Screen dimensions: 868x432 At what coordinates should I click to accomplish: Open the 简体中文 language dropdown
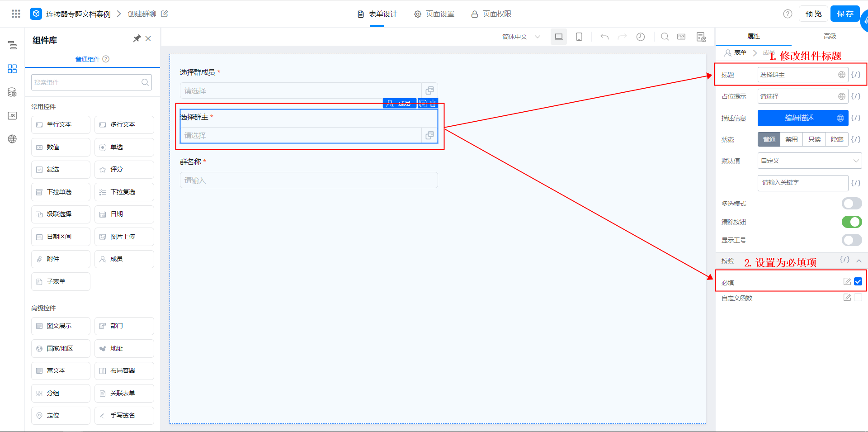pos(521,37)
